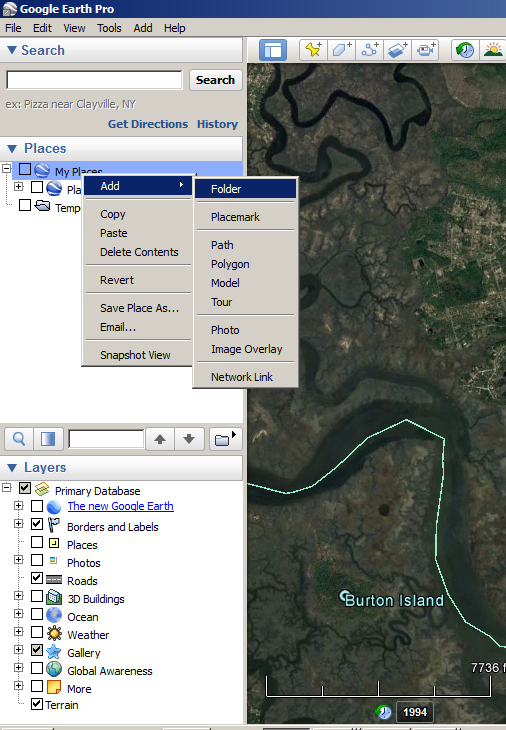Screen dimensions: 506x730
Task: Collapse the Layers panel triangle
Action: click(12, 467)
